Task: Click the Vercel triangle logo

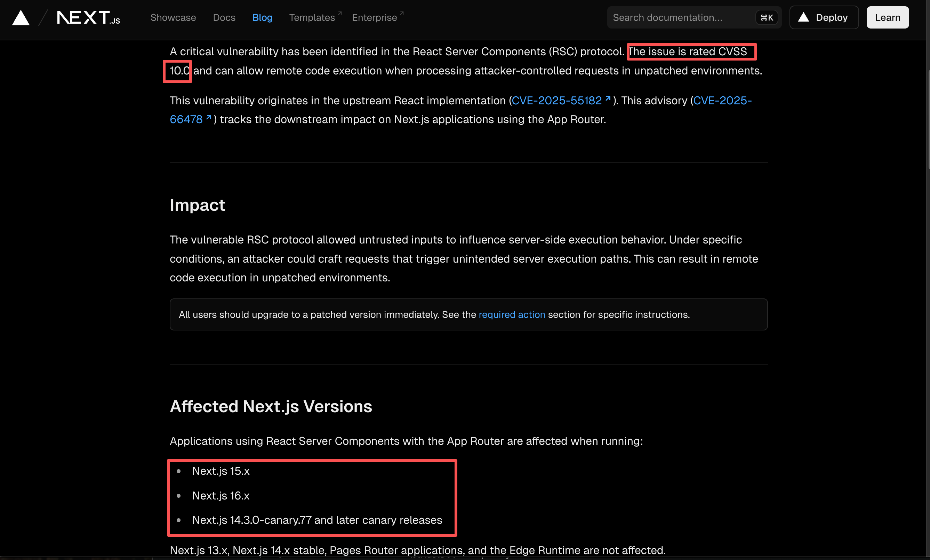Action: [21, 18]
